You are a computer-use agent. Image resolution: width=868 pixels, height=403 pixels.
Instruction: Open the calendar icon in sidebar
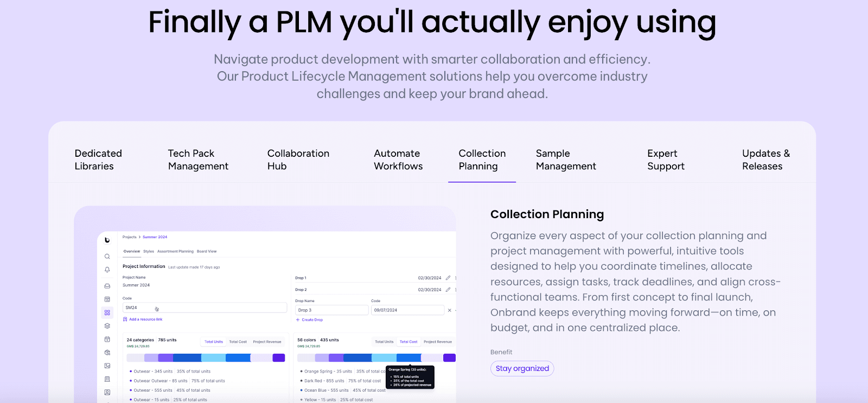click(107, 340)
